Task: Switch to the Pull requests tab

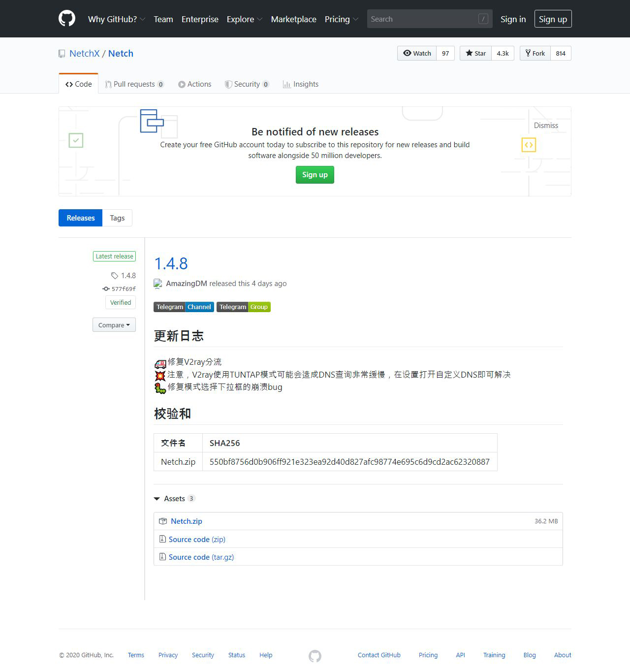Action: (x=134, y=84)
